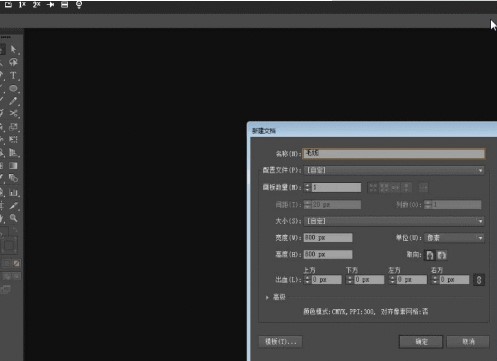Click the left bleed (左方) stepper arrows

(392, 280)
